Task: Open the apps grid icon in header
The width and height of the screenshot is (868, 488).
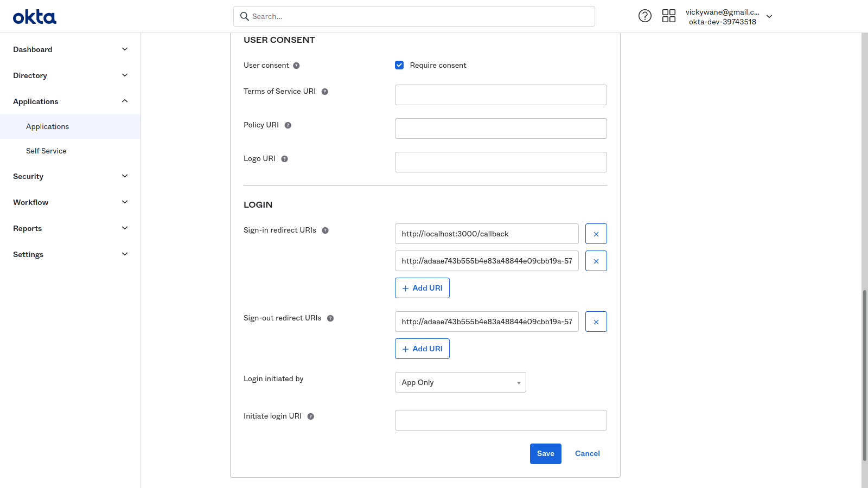Action: [668, 16]
